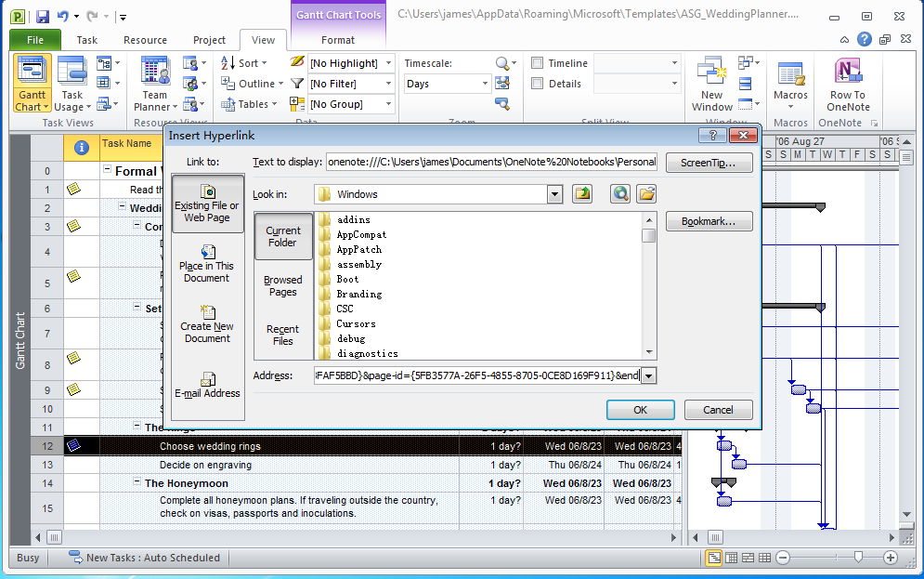Select the Decide on engraving task

pos(205,465)
